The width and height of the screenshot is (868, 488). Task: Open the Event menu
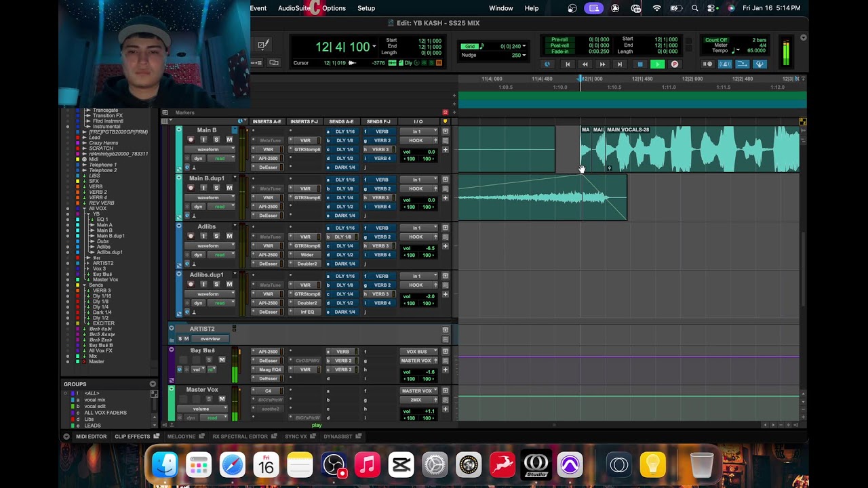pos(258,8)
